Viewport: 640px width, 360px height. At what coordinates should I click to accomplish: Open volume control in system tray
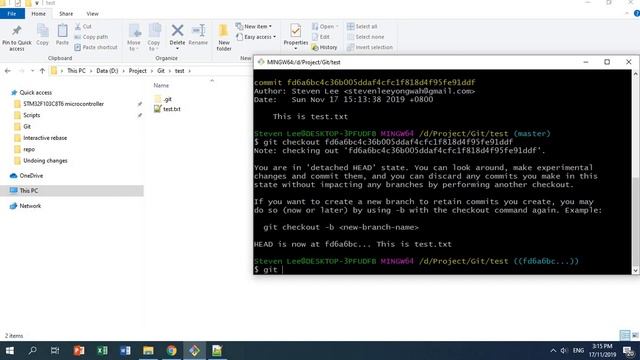(x=564, y=351)
